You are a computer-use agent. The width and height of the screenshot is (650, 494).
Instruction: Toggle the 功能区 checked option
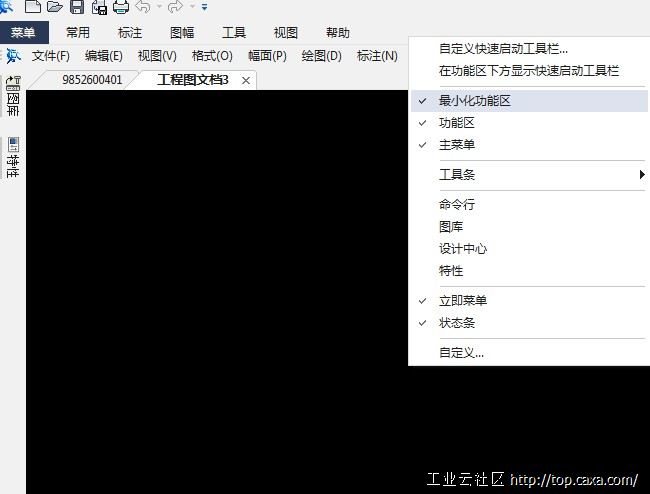click(529, 123)
